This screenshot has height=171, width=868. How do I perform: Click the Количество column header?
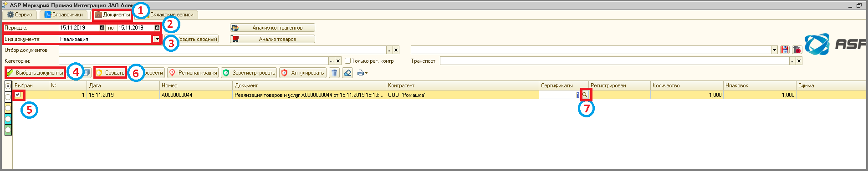687,85
